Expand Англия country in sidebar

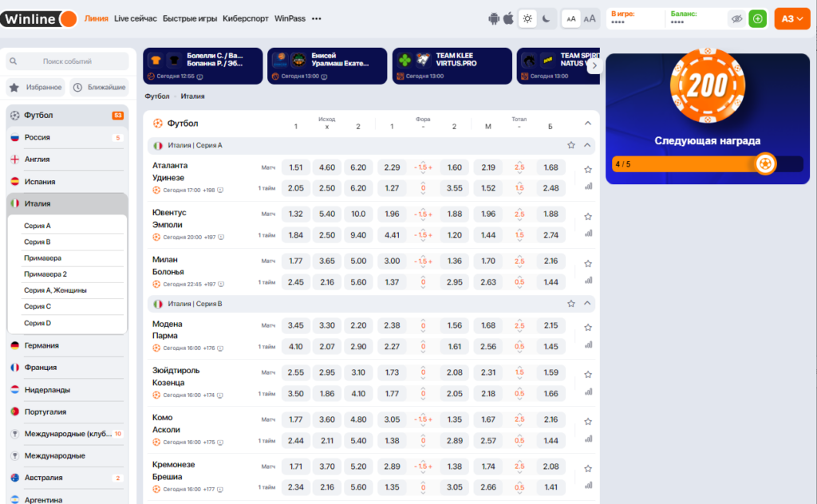pos(67,159)
